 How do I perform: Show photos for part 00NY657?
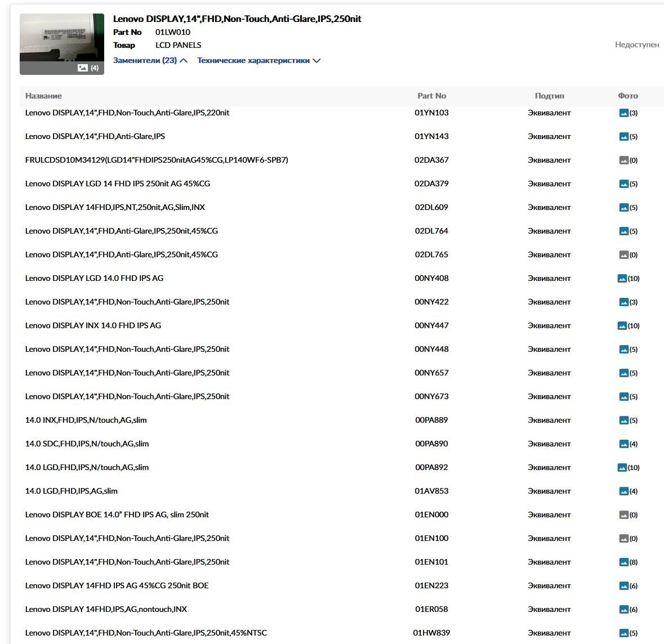pyautogui.click(x=623, y=373)
